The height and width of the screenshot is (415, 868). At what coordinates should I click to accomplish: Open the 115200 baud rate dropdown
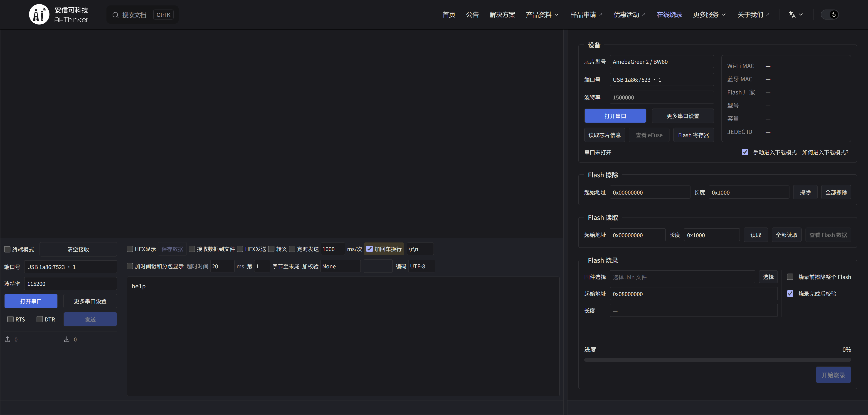pyautogui.click(x=70, y=284)
